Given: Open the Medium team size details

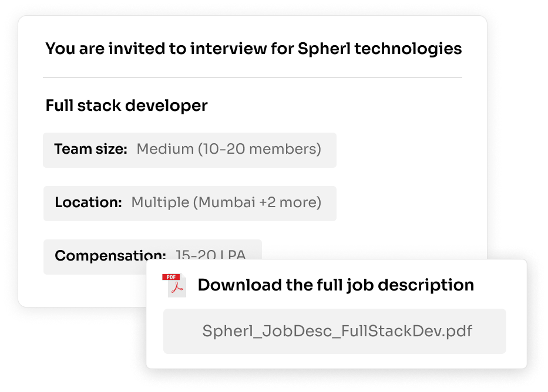Looking at the screenshot, I should (x=228, y=150).
